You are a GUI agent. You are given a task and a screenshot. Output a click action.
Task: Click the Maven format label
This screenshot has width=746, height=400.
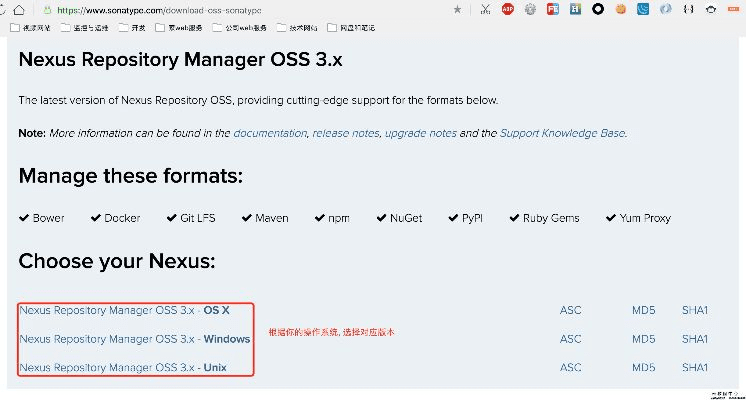pyautogui.click(x=272, y=218)
